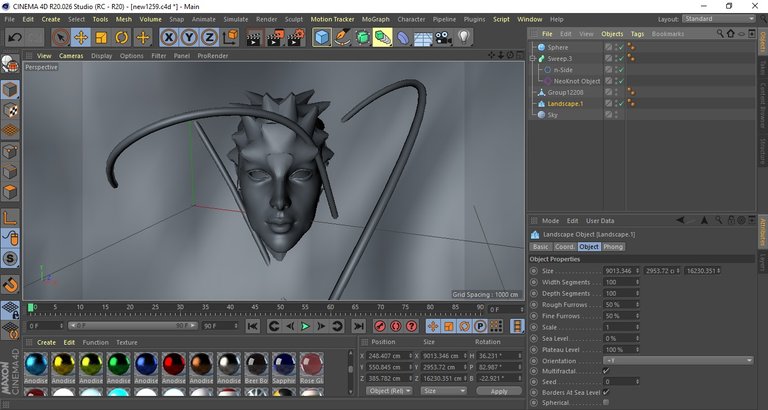Open the Mode menu in Attributes

point(550,221)
